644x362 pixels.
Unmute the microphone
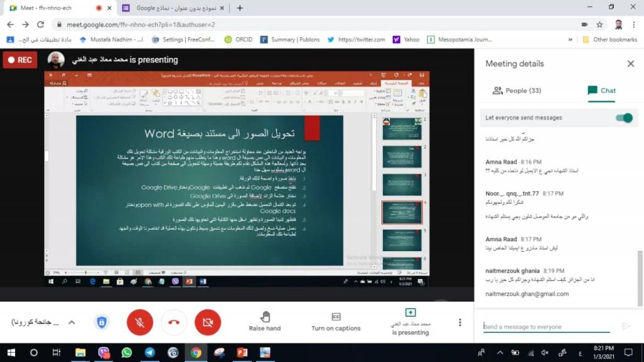tap(140, 322)
